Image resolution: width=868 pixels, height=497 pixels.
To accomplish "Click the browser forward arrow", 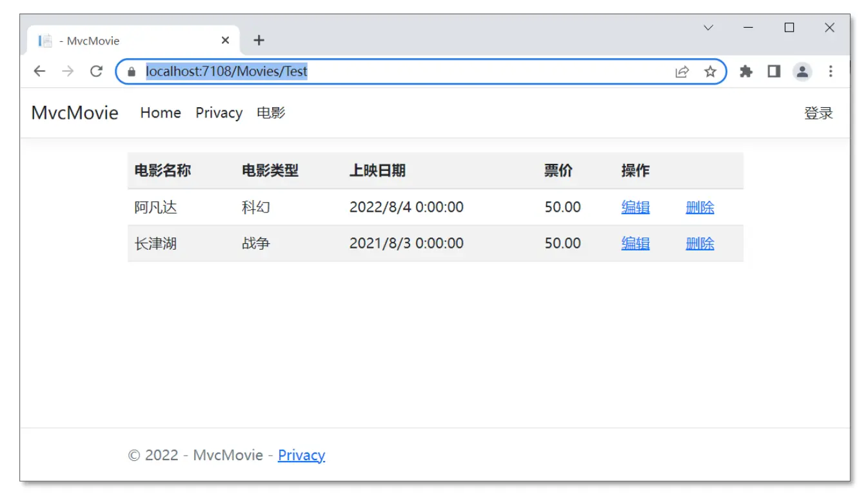I will [68, 72].
